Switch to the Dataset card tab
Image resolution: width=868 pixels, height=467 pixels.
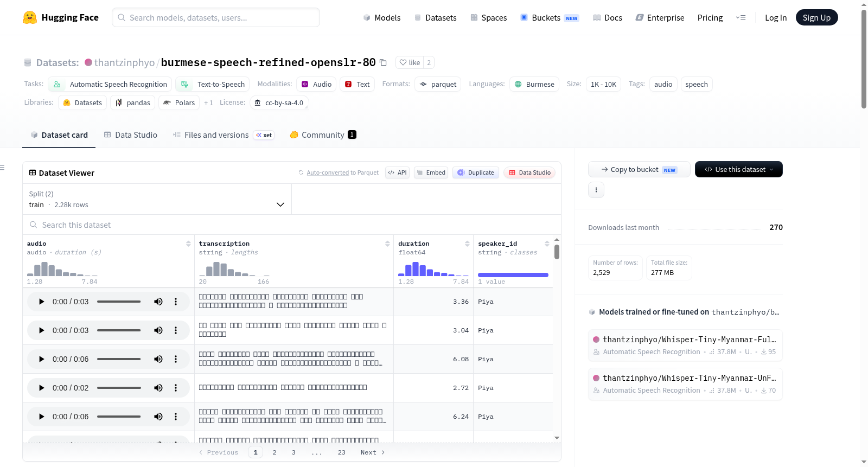(x=59, y=135)
